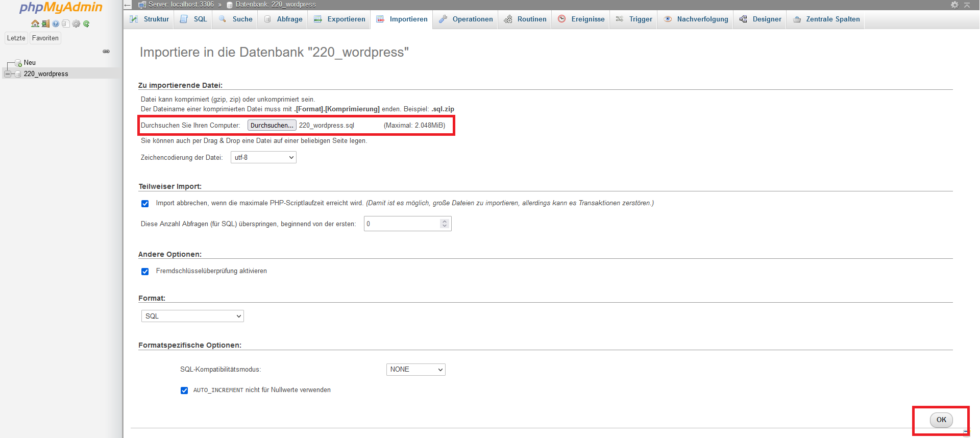This screenshot has width=980, height=438.
Task: Click the phpMyAdmin logo
Action: [x=61, y=7]
